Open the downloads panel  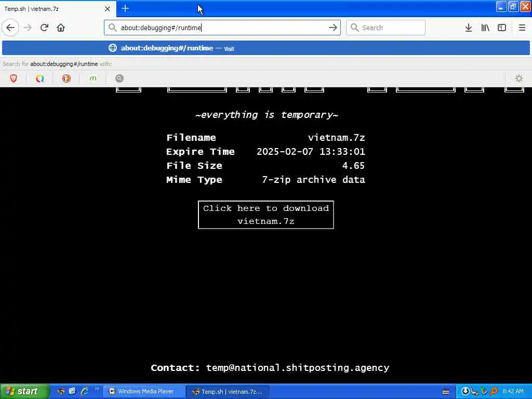[469, 28]
